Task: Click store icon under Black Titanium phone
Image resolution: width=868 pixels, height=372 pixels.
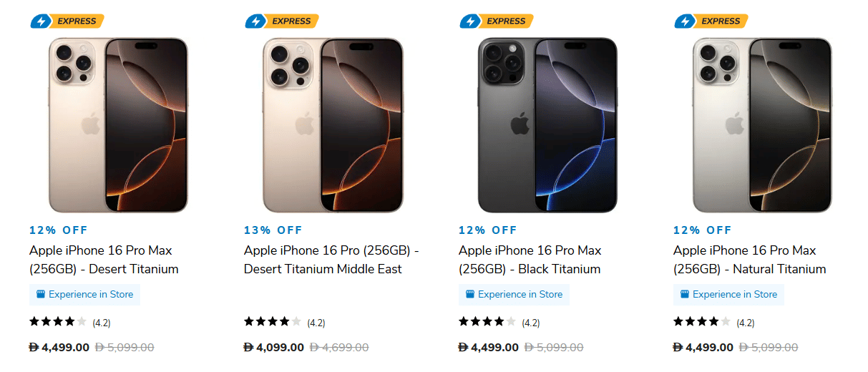Action: pos(470,295)
